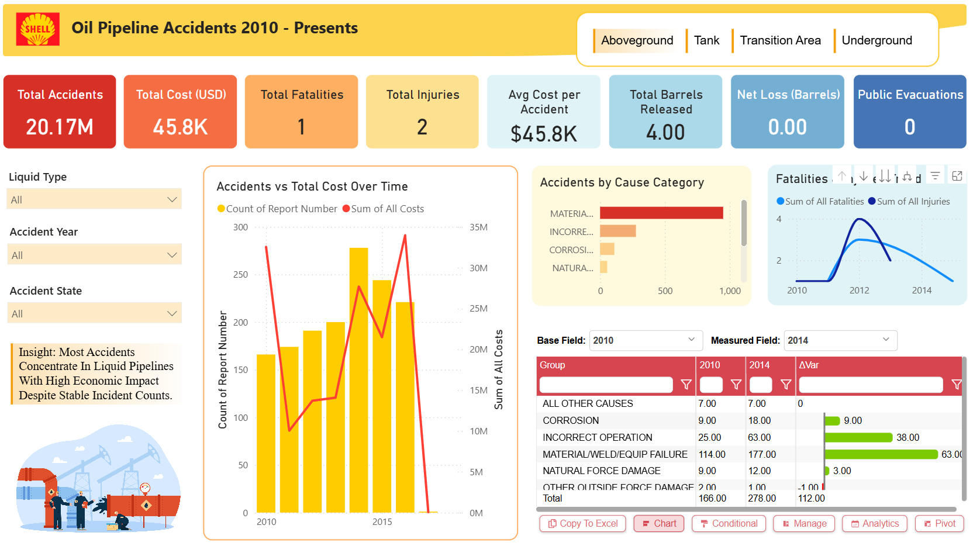Click the Total Accidents card

tap(60, 112)
